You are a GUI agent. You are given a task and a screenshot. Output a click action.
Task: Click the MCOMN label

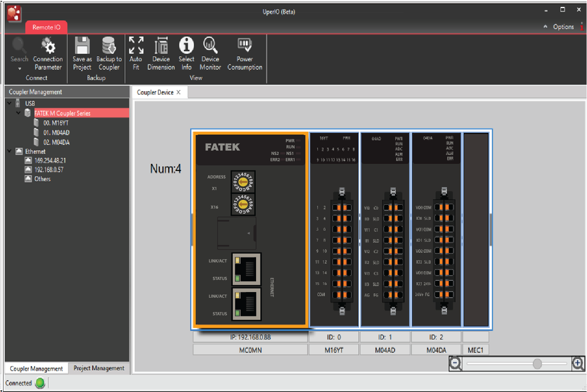(x=250, y=350)
